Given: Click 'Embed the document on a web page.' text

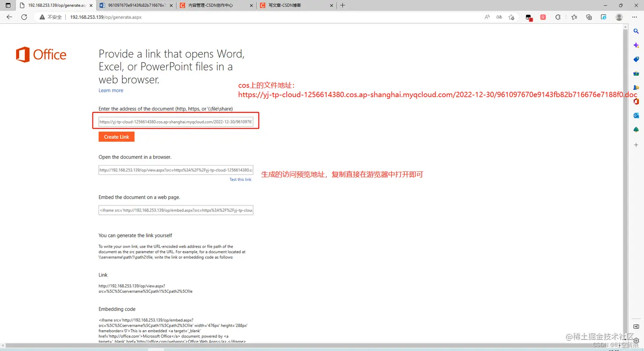Looking at the screenshot, I should coord(139,197).
